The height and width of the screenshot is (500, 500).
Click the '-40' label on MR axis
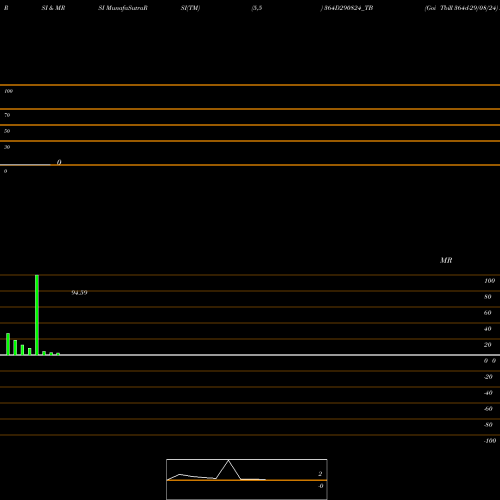pyautogui.click(x=488, y=393)
